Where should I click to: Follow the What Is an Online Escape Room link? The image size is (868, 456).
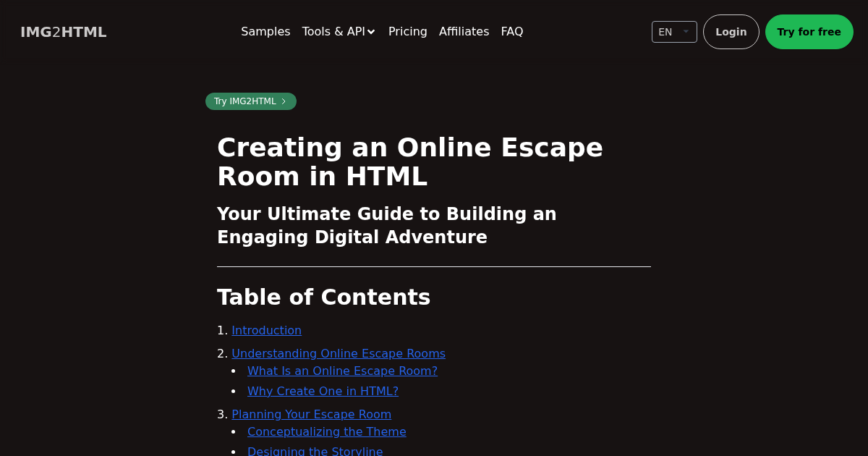pyautogui.click(x=342, y=371)
